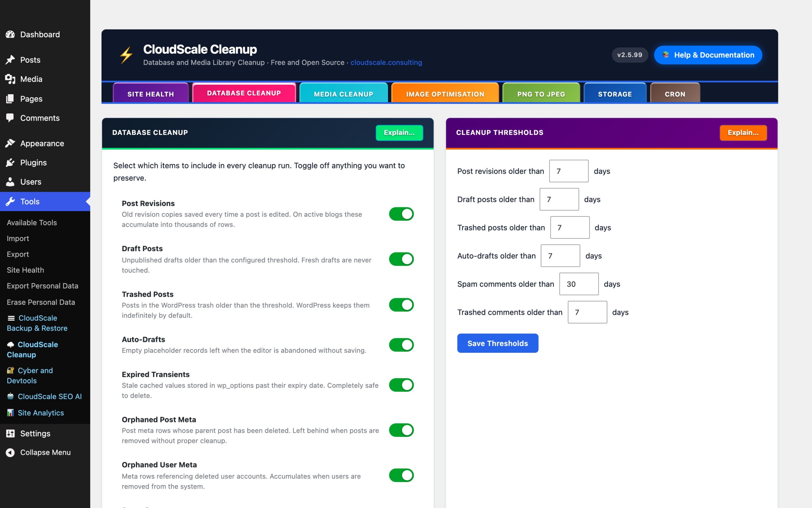This screenshot has width=812, height=508.
Task: Save the cleanup thresholds
Action: click(498, 343)
